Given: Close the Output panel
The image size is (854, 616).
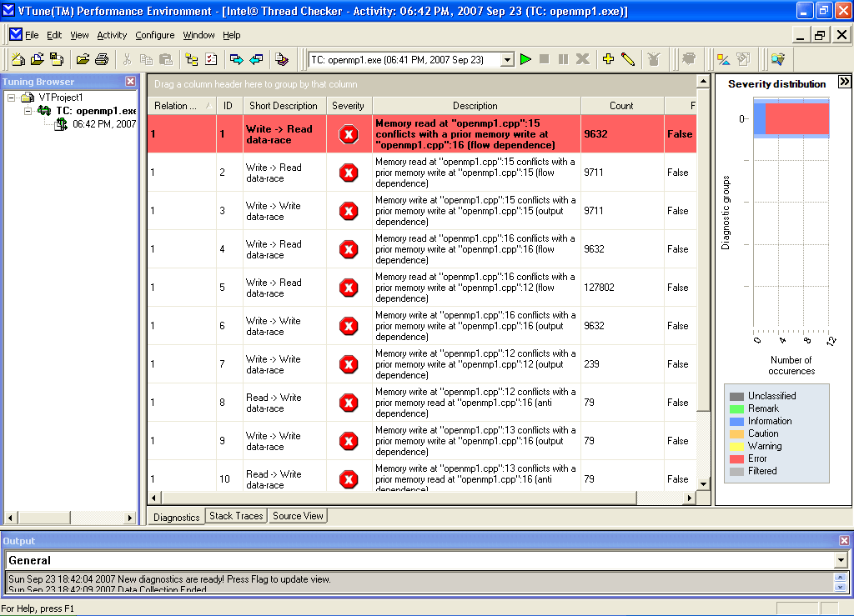Looking at the screenshot, I should pos(844,540).
